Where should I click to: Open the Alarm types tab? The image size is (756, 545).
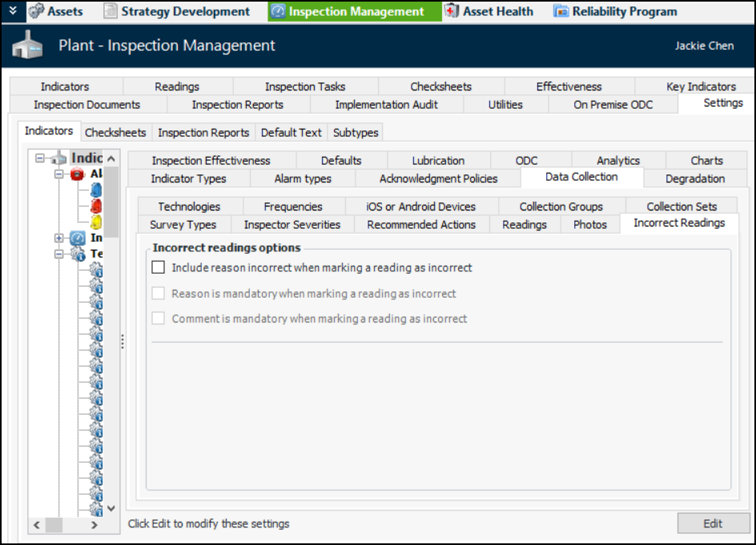[x=303, y=178]
